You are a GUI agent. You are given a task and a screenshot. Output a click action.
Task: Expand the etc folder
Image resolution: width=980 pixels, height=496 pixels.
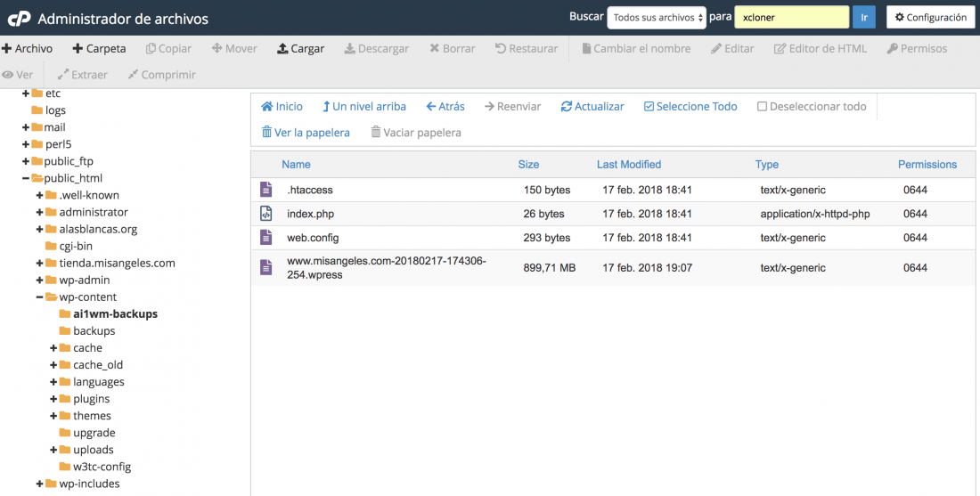pos(26,94)
